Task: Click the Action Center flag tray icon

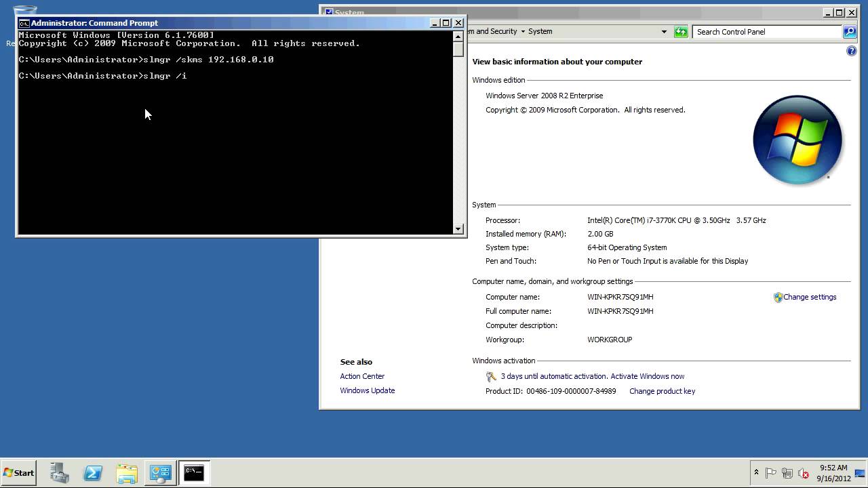Action: 771,473
